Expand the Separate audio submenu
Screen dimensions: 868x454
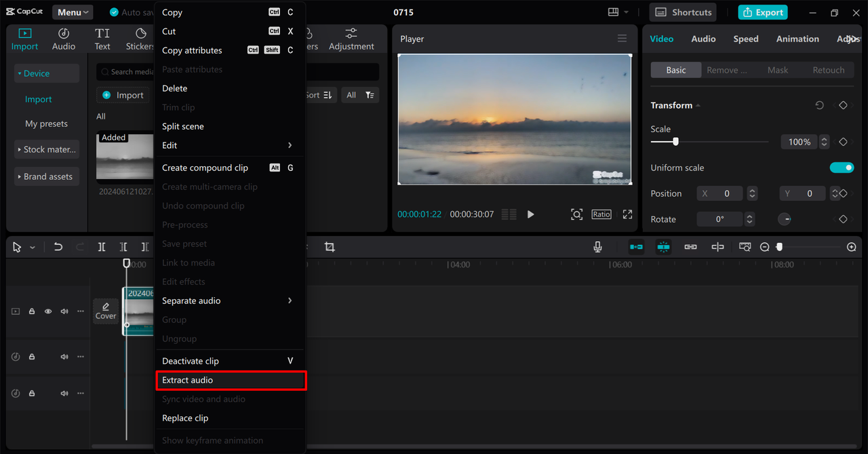230,301
